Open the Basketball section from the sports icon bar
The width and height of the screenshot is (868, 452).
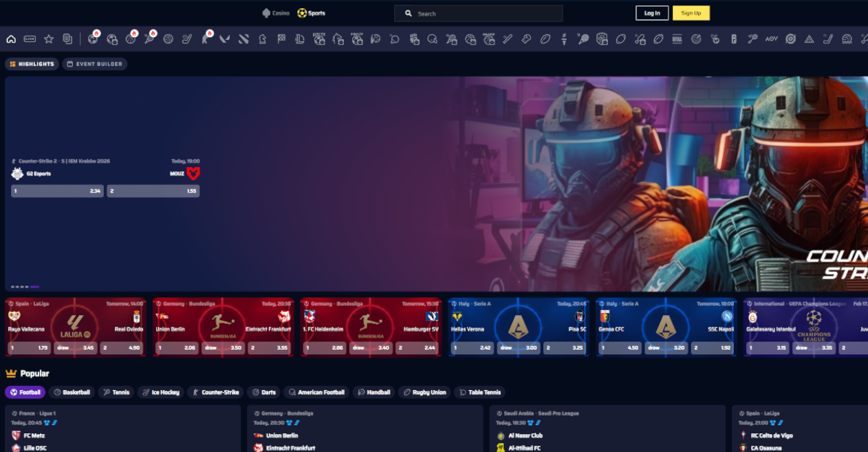[131, 39]
